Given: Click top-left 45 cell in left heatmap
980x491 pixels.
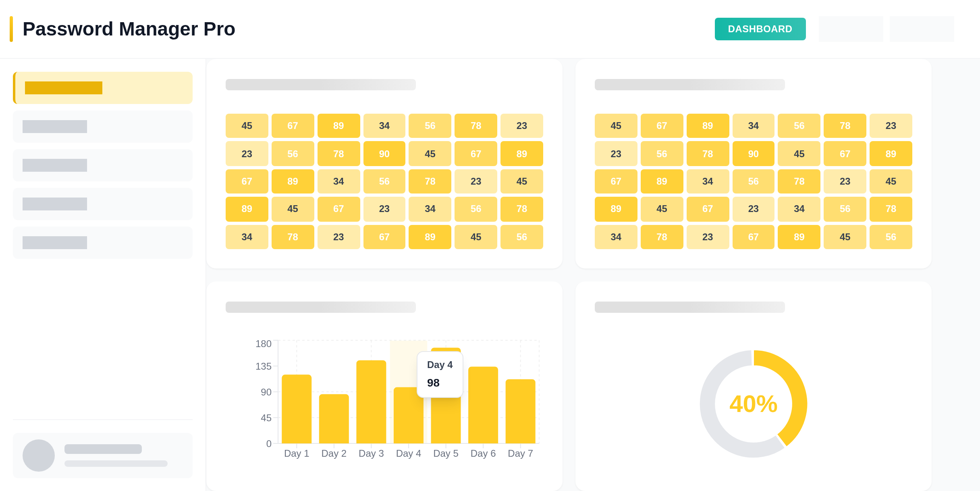Looking at the screenshot, I should click(x=247, y=126).
